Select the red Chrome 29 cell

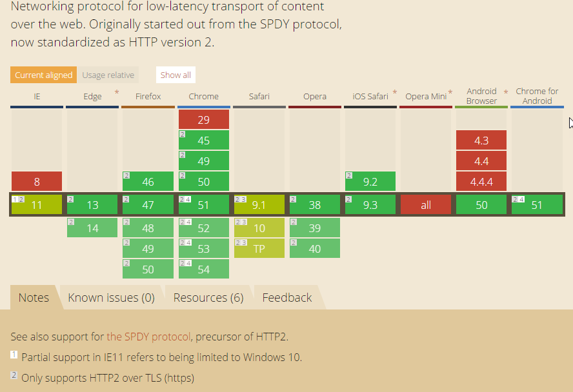(x=204, y=119)
